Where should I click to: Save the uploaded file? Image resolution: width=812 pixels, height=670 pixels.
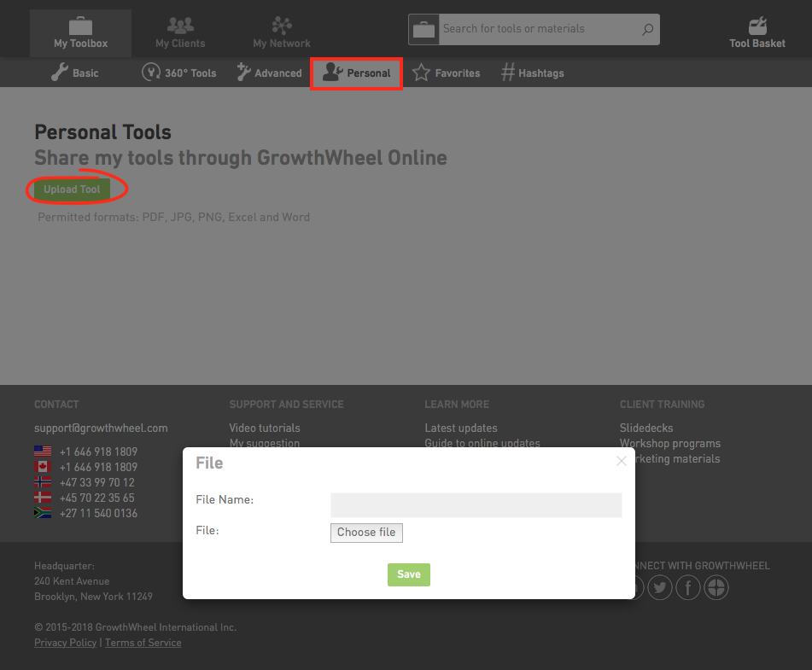click(409, 574)
